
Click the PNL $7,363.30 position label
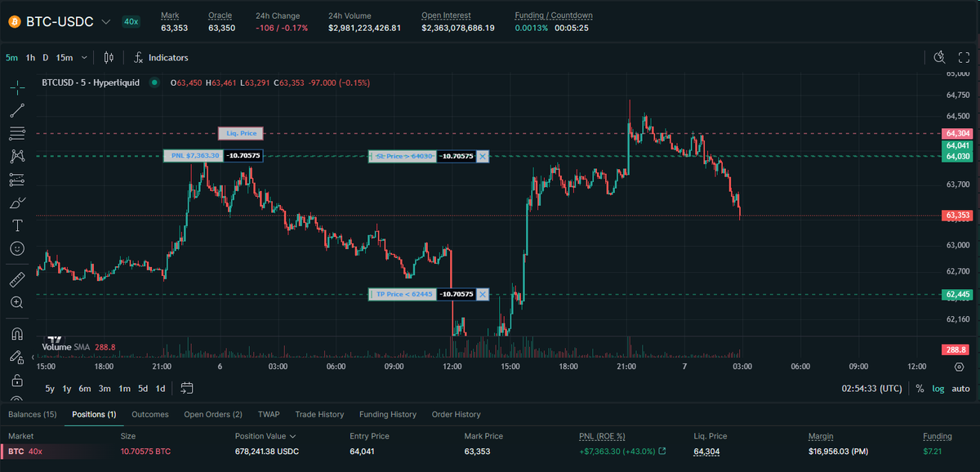[192, 156]
